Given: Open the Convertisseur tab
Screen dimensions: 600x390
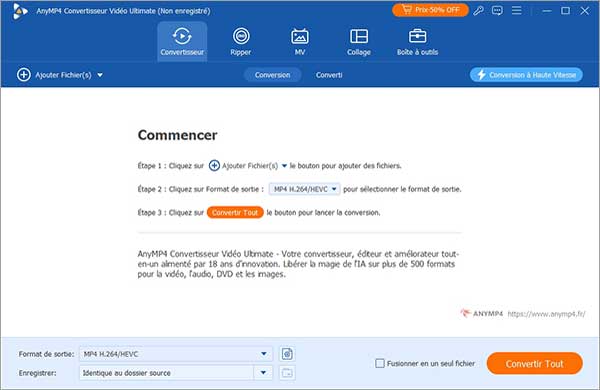Looking at the screenshot, I should (182, 41).
